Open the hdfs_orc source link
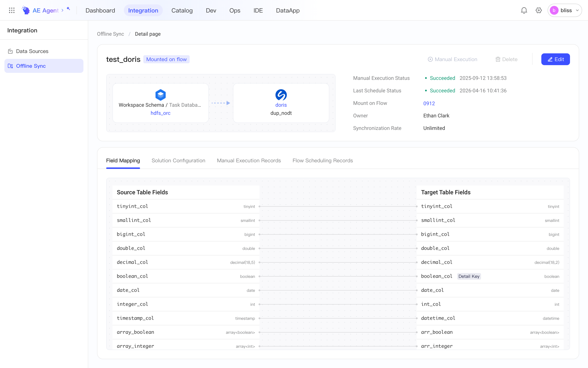 (160, 113)
